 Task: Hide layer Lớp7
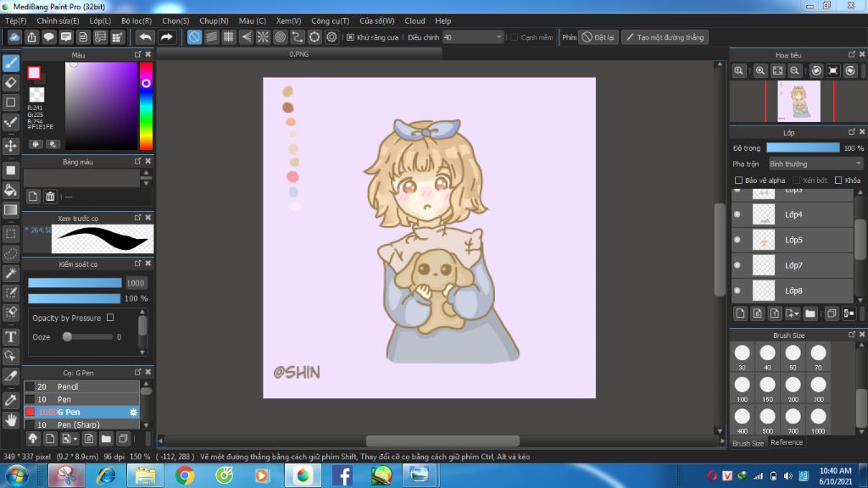pos(737,265)
